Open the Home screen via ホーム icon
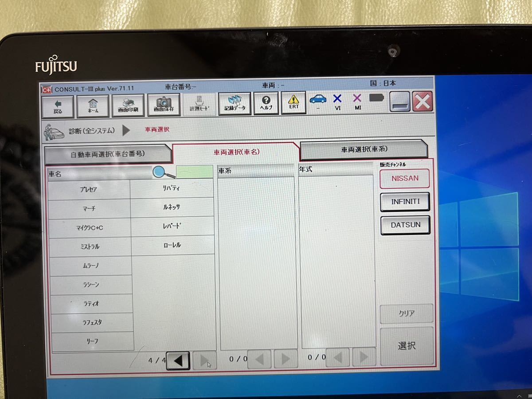This screenshot has height=399, width=532. (x=93, y=106)
